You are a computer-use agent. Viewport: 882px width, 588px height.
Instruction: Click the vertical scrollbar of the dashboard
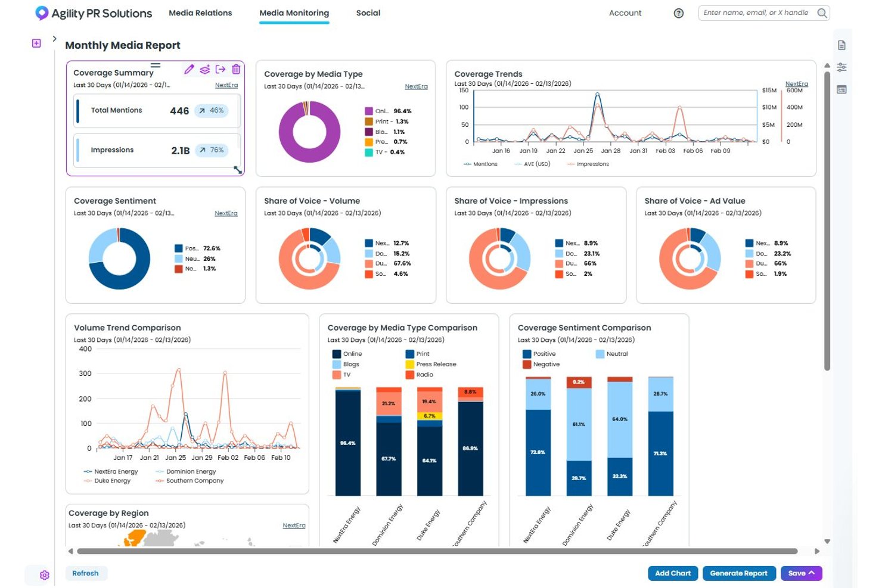coord(827,221)
